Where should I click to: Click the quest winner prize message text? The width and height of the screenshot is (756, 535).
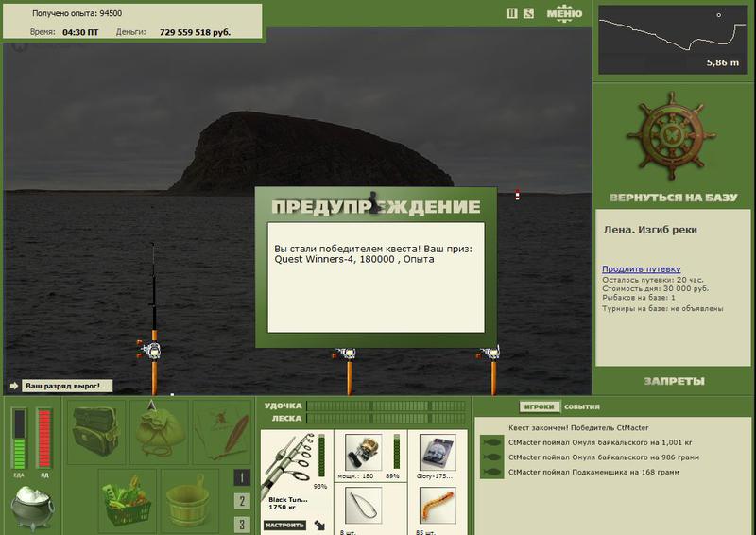373,253
